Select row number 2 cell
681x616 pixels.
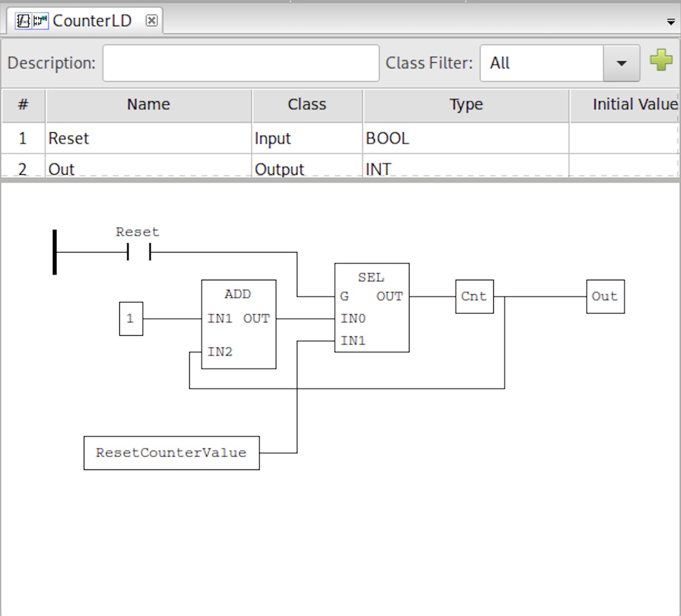pos(23,167)
